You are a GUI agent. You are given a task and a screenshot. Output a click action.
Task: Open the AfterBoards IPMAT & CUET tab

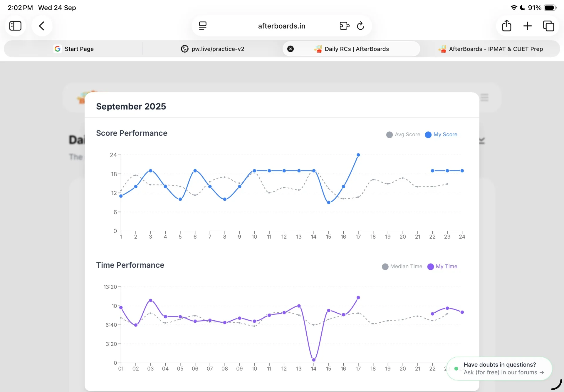(490, 49)
